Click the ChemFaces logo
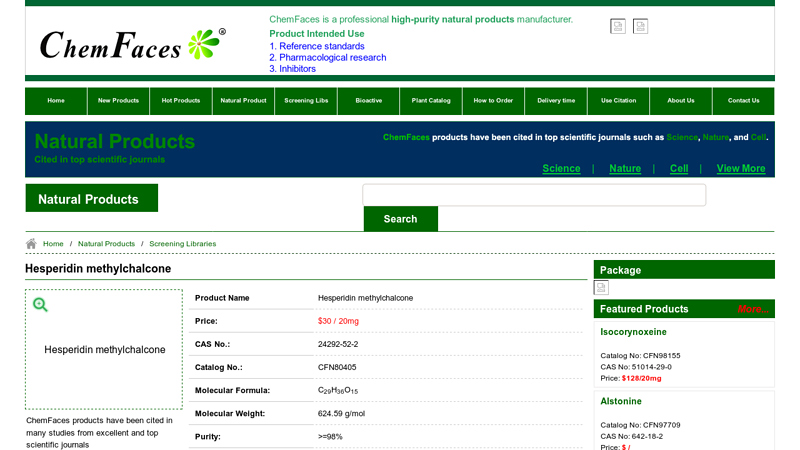Image resolution: width=800 pixels, height=450 pixels. [132, 45]
